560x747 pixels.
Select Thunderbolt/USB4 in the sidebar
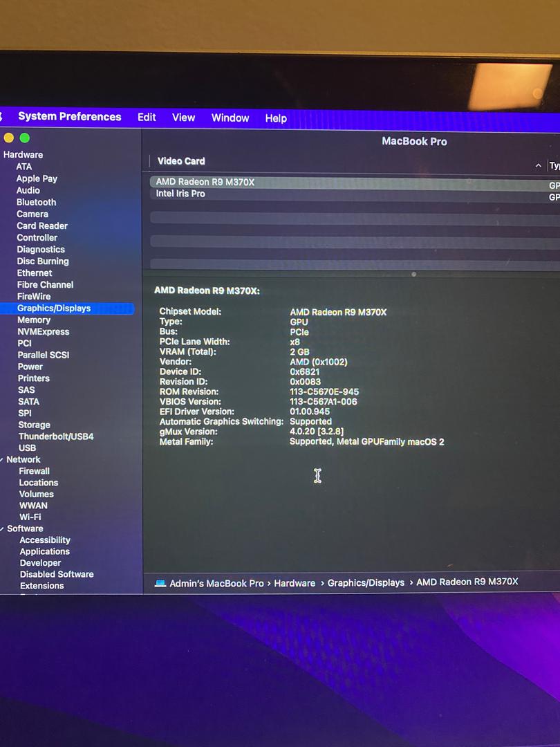56,436
